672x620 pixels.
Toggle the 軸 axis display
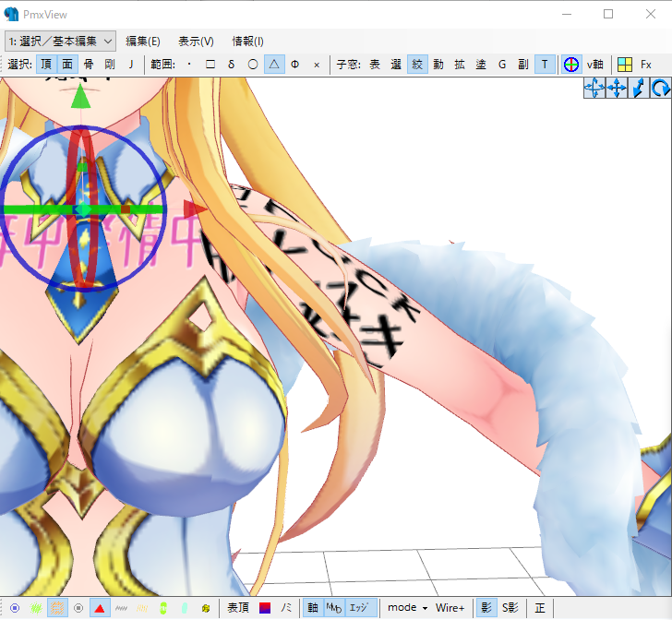click(313, 608)
